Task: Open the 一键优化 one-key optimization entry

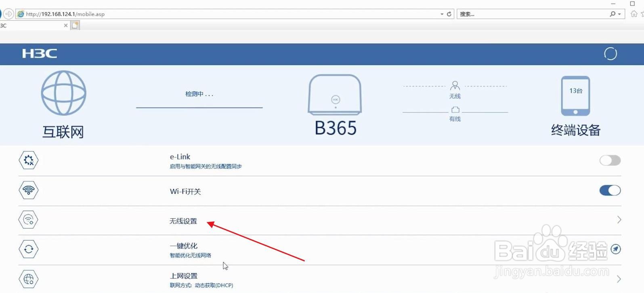Action: (319, 250)
